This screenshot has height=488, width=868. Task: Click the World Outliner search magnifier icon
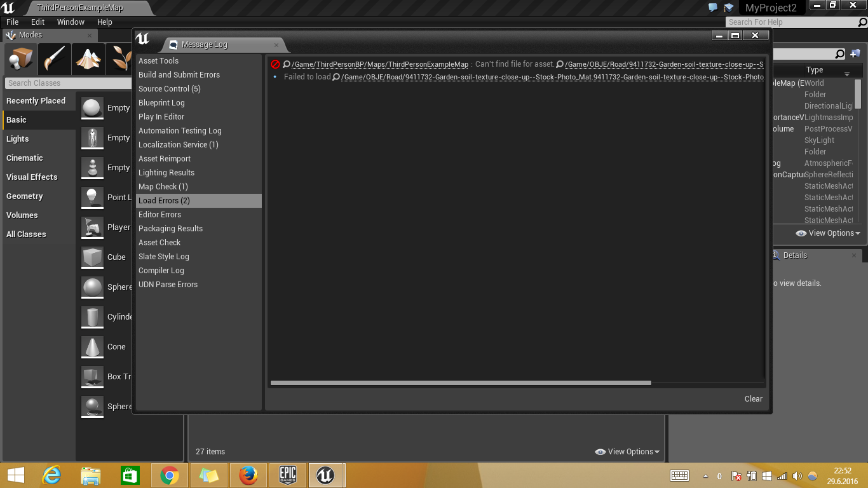840,54
